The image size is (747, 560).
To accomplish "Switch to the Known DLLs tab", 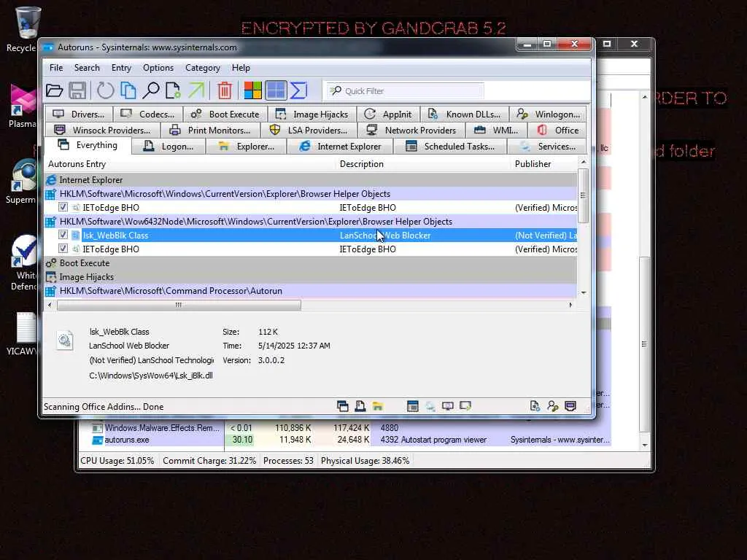I will click(465, 114).
